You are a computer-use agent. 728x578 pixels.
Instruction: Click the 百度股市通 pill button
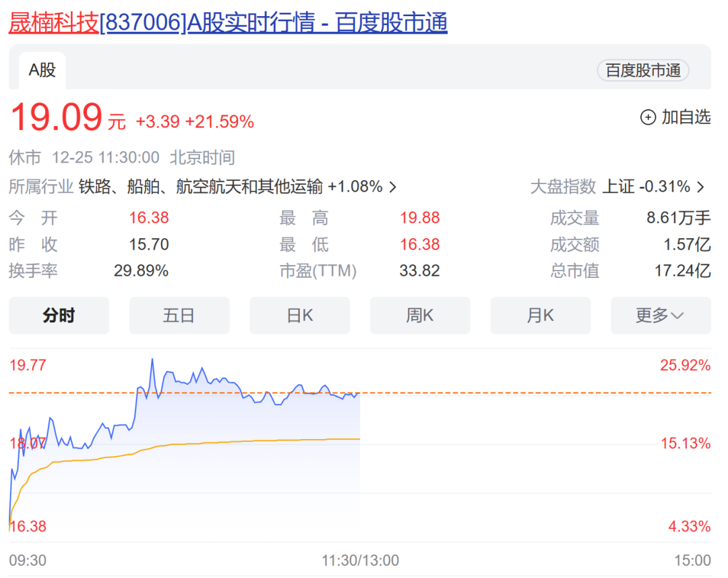643,71
